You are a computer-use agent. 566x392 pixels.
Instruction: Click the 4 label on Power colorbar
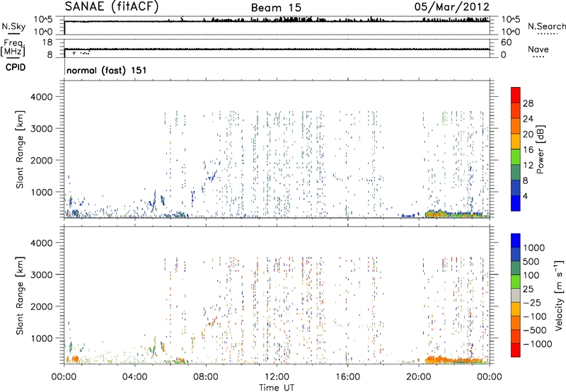(x=526, y=196)
